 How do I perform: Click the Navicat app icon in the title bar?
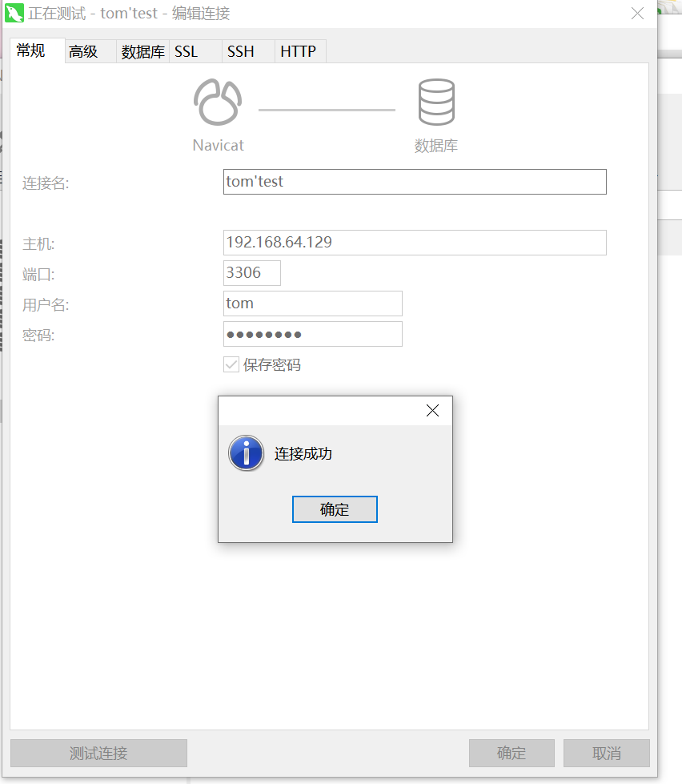pos(14,13)
